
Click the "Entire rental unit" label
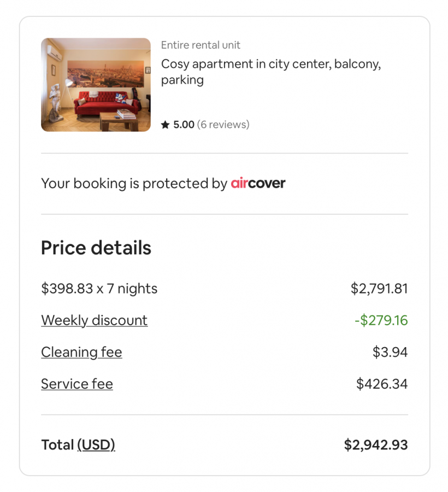tap(201, 45)
